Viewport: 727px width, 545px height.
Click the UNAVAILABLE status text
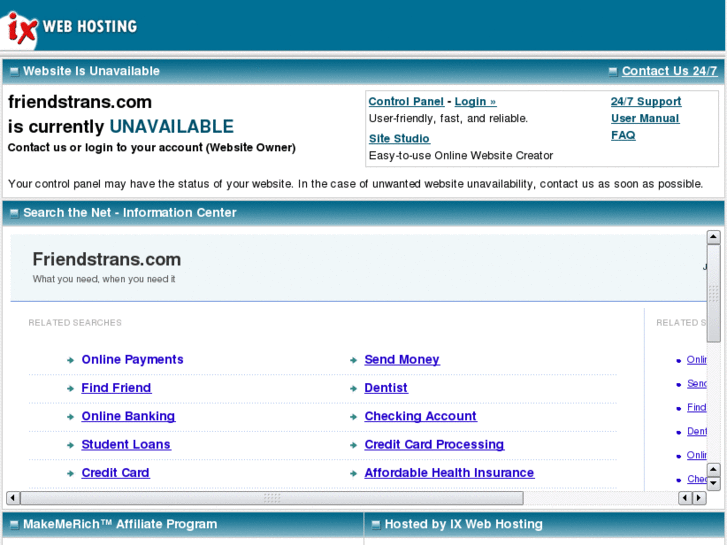click(172, 126)
